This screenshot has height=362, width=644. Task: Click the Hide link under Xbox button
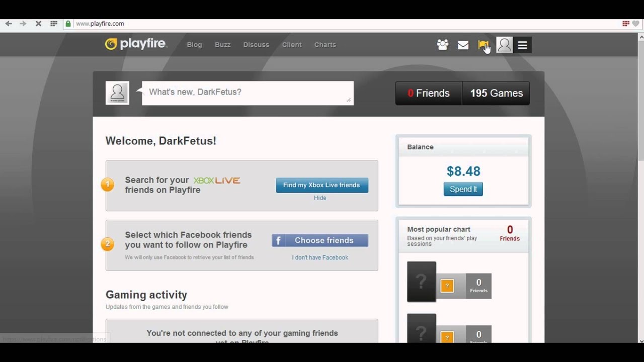pyautogui.click(x=320, y=198)
